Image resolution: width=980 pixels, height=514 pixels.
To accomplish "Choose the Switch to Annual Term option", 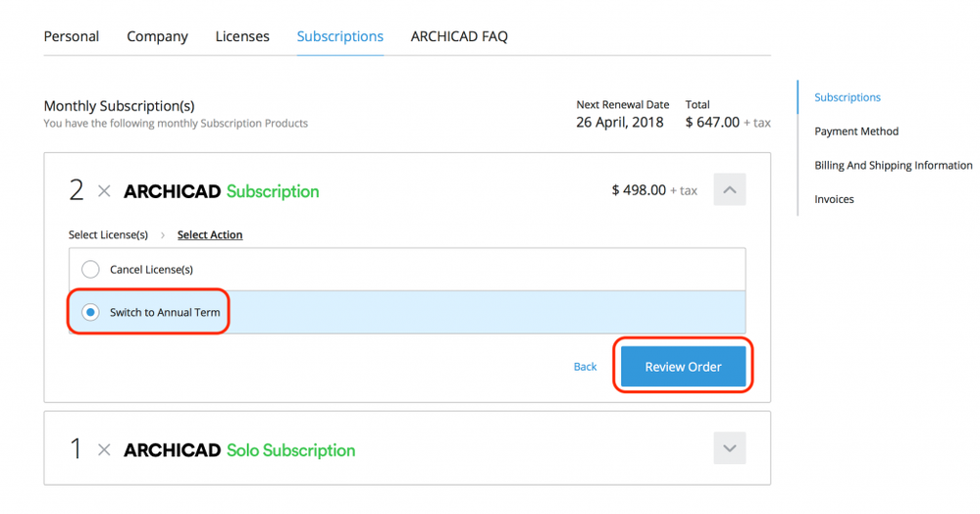I will coord(90,313).
